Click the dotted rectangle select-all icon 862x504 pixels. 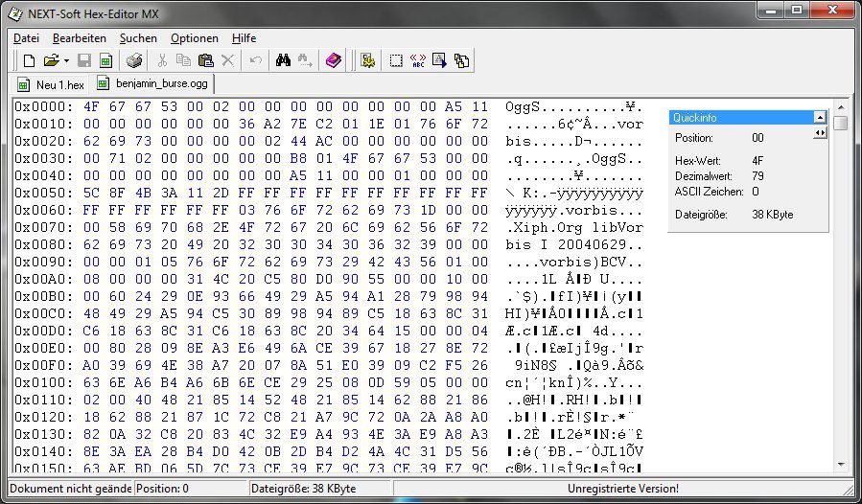pos(395,60)
